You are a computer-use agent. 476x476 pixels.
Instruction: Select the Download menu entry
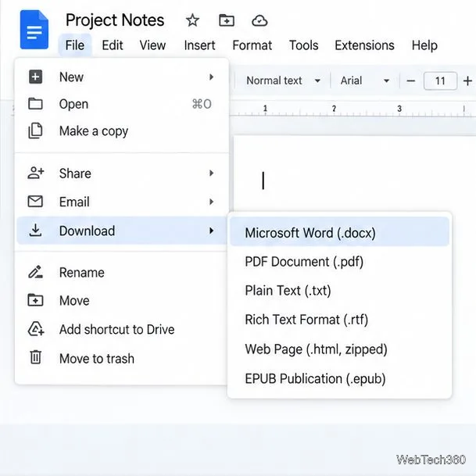pyautogui.click(x=121, y=231)
